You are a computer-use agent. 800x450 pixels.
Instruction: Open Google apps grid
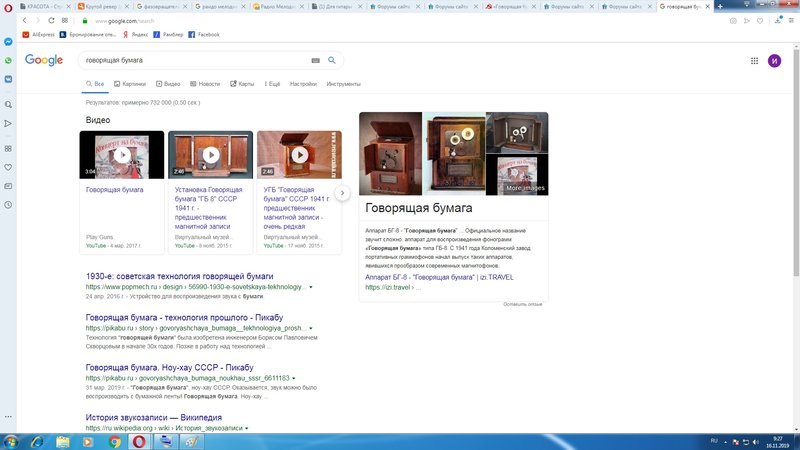[754, 61]
